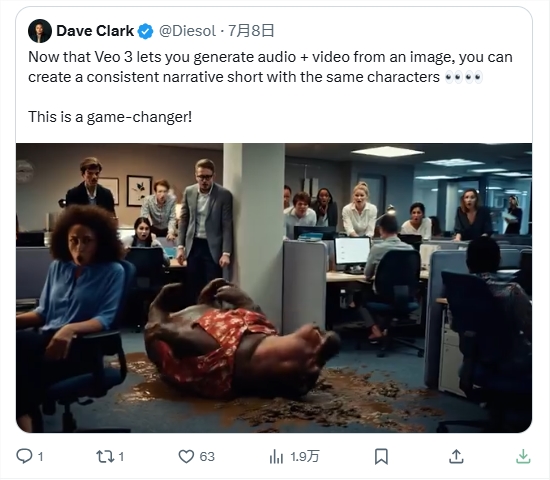Open the share upload icon
Screen dimensions: 550x480
tap(456, 456)
